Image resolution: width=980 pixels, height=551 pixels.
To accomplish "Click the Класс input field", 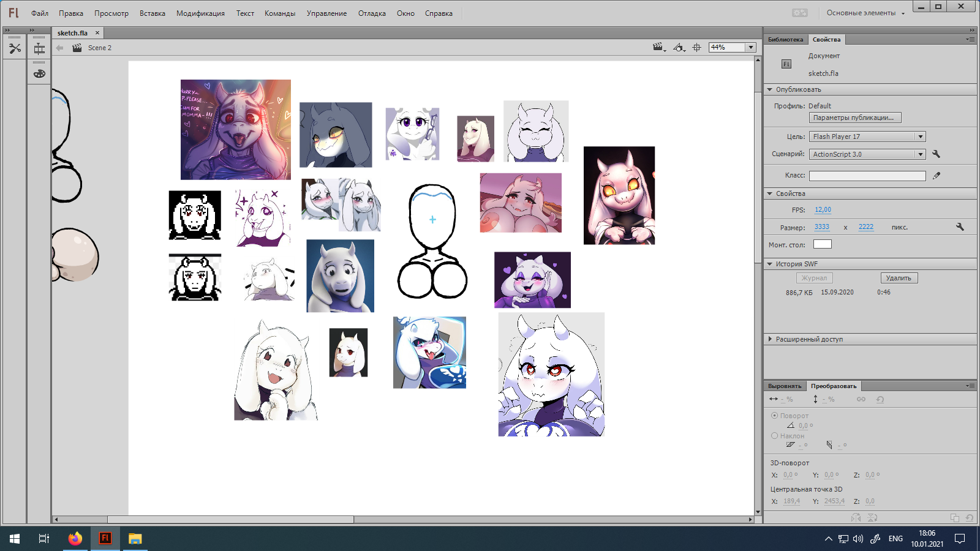I will (x=867, y=176).
